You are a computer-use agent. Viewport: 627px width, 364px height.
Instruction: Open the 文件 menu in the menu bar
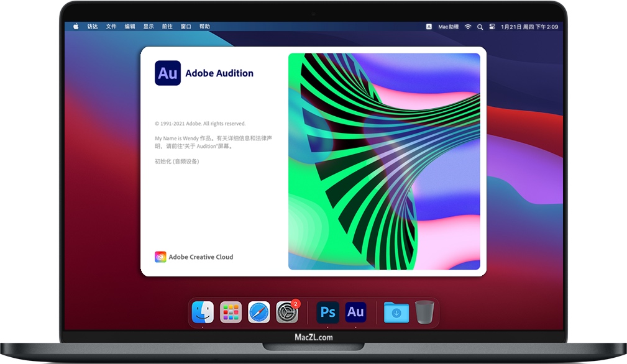coord(111,27)
